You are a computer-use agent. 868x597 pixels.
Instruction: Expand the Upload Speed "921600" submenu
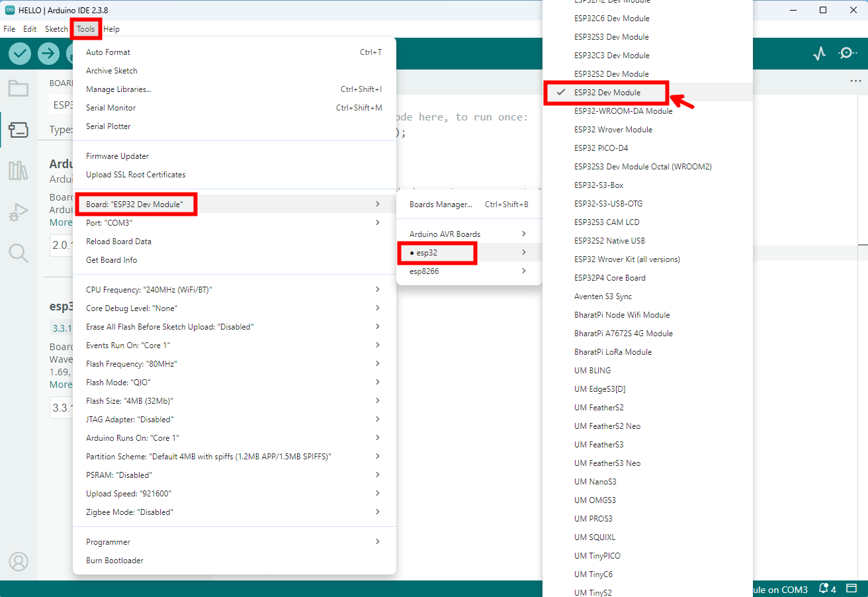click(234, 494)
